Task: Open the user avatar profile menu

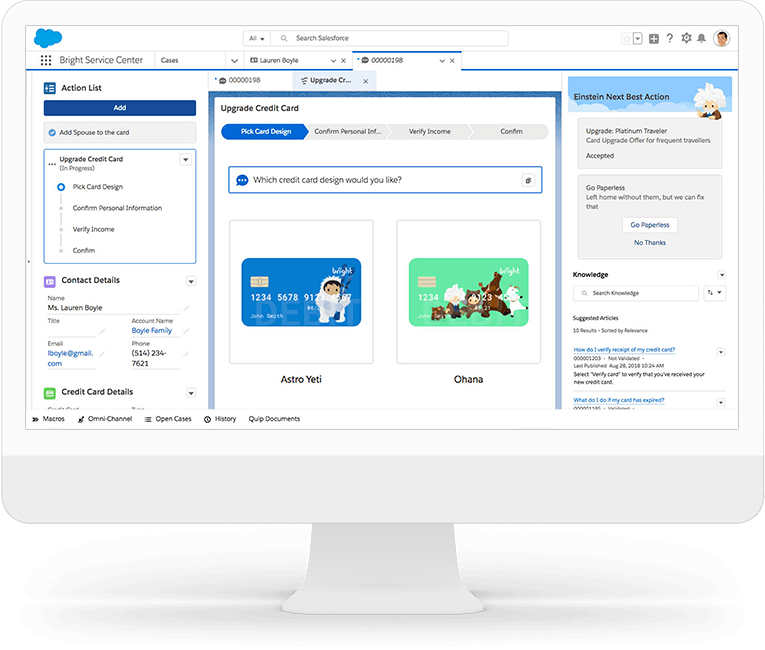Action: [x=722, y=38]
